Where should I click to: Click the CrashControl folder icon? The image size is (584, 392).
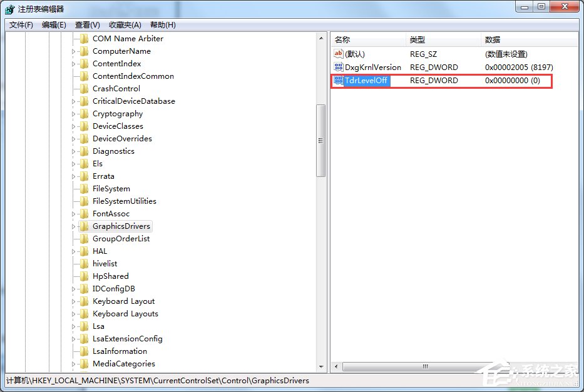coord(84,88)
